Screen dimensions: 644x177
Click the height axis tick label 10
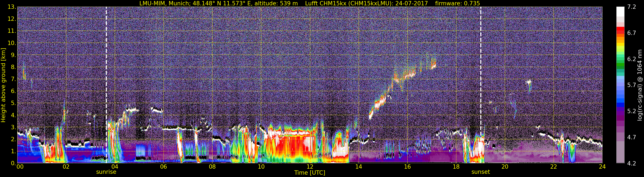(12, 43)
